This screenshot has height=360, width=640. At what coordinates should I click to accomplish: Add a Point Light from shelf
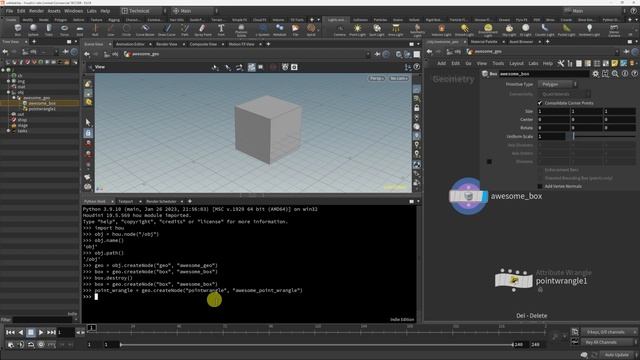click(x=357, y=30)
